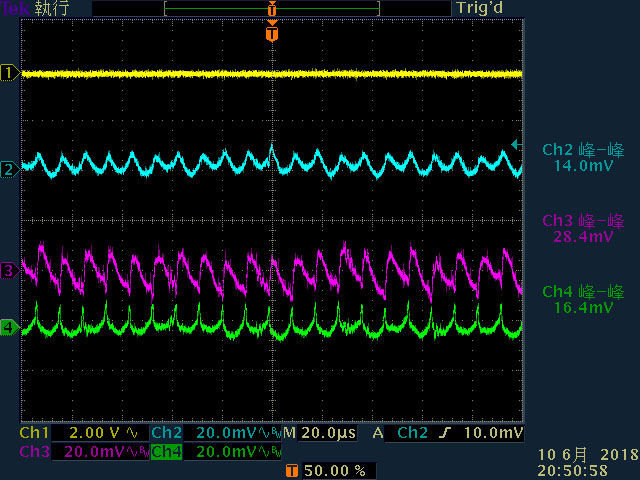
Task: Click the channel 3 ground marker
Action: click(10, 271)
